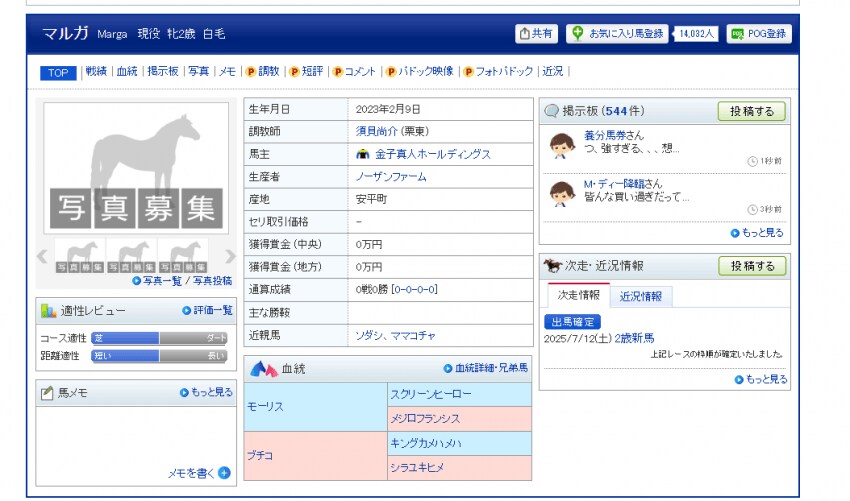Switch to the 近況情報 tab
Image resolution: width=850 pixels, height=501 pixels.
[641, 297]
